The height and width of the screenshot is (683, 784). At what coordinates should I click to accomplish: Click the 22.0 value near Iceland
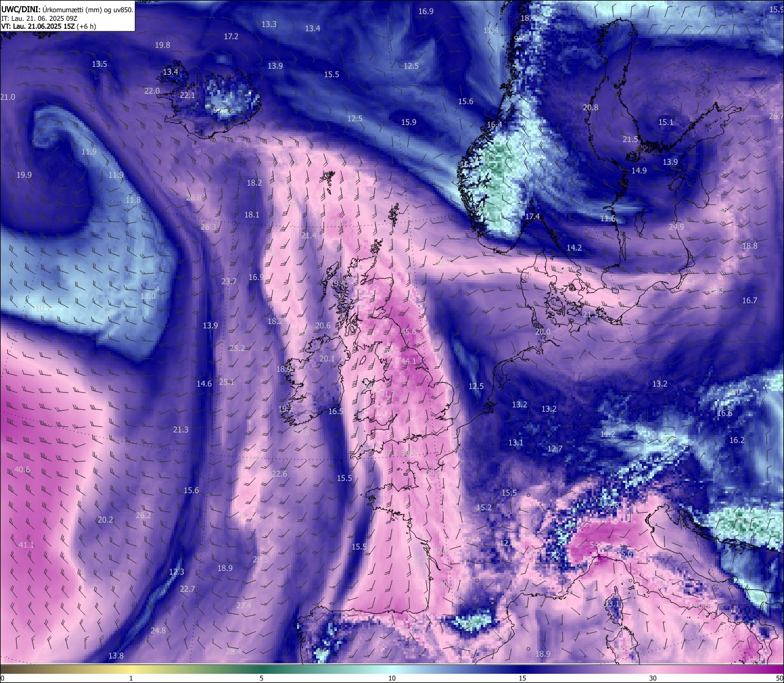click(152, 91)
